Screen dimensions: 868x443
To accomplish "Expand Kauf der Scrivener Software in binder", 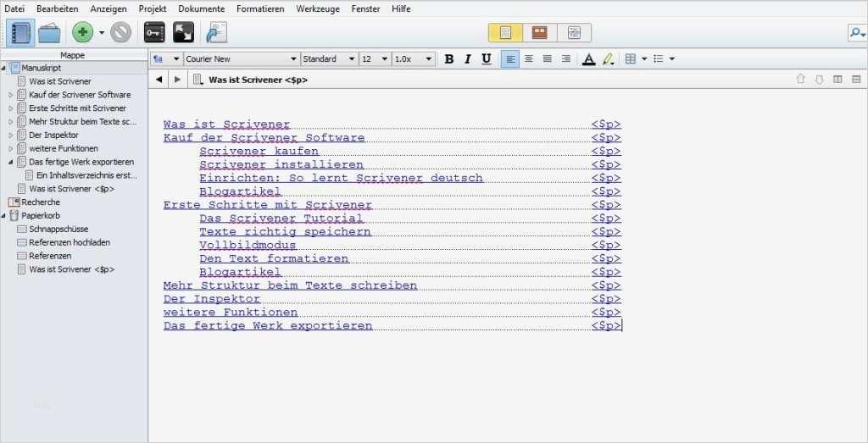I will click(10, 95).
